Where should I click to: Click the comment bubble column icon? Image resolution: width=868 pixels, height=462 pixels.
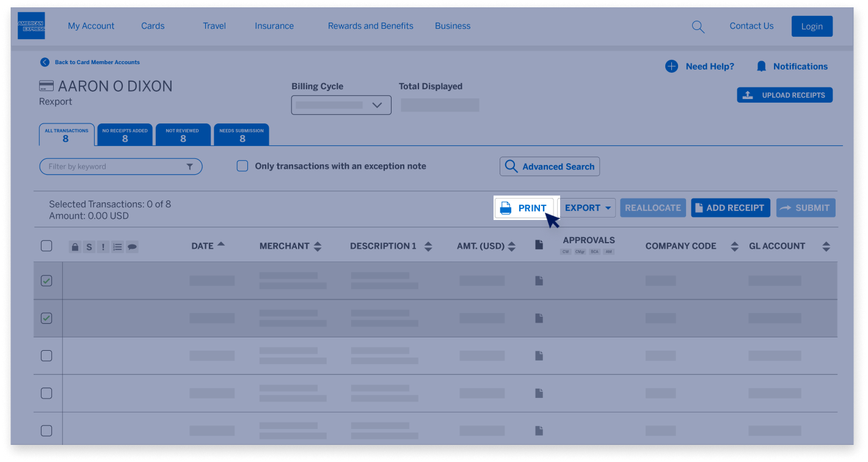click(x=132, y=246)
